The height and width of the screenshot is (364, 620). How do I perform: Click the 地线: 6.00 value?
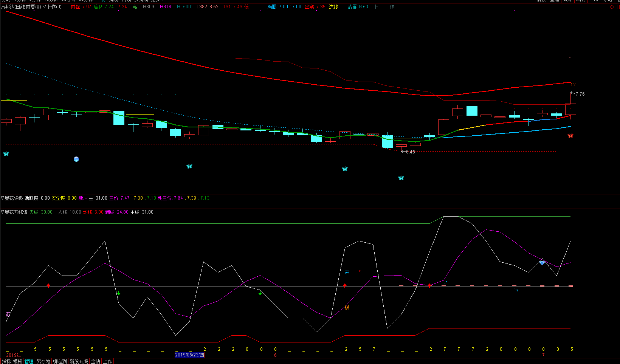pos(93,212)
